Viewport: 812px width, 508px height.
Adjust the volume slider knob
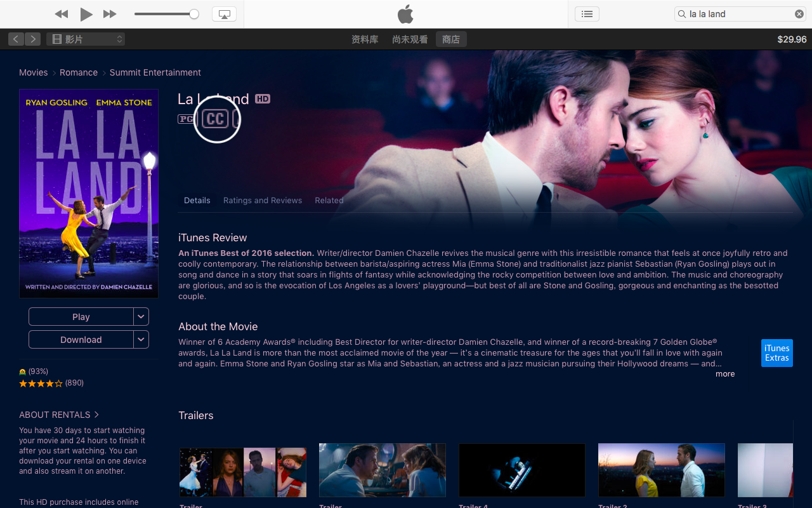[x=194, y=14]
